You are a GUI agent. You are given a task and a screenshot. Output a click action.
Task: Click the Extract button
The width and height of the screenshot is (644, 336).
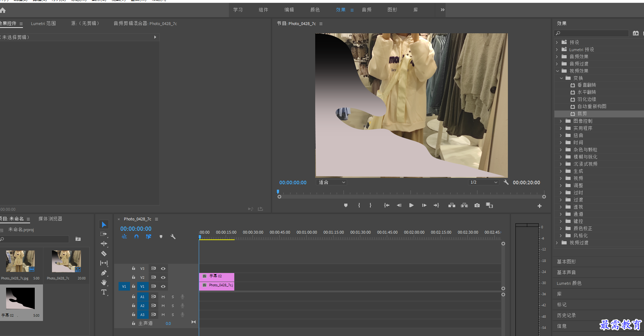(x=465, y=205)
